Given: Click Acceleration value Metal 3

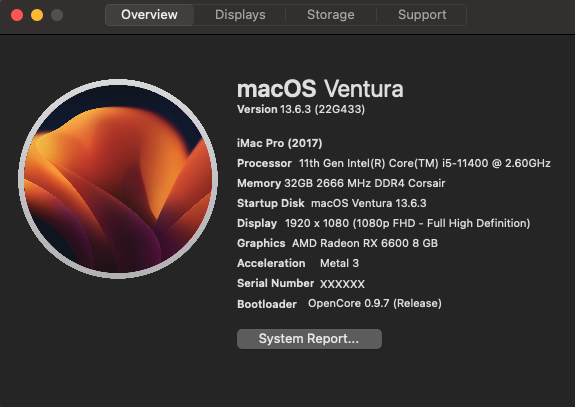Looking at the screenshot, I should coord(339,263).
